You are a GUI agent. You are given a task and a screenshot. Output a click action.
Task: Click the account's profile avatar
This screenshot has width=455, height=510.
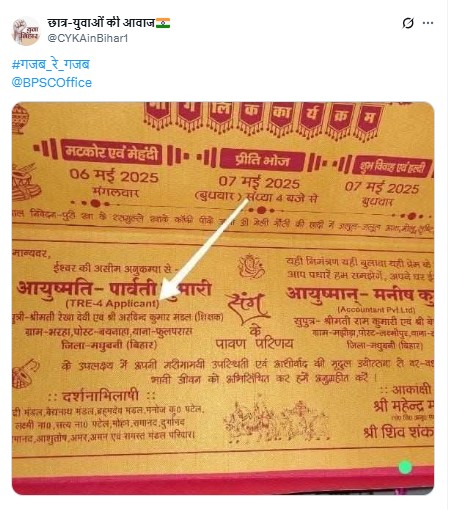[25, 31]
